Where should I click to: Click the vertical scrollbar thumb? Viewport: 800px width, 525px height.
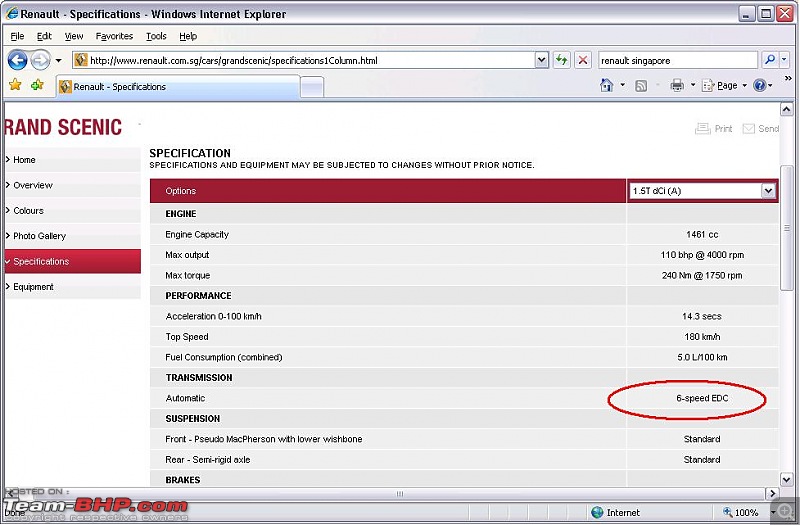[x=786, y=228]
